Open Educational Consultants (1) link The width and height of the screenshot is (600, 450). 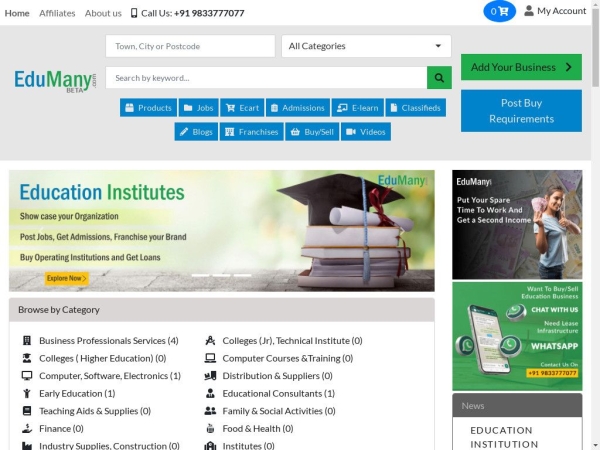point(279,393)
